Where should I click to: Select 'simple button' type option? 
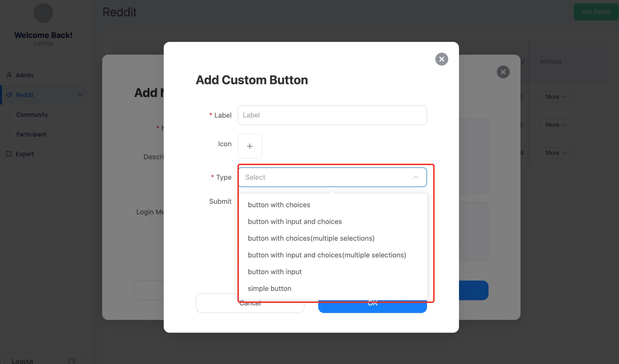269,288
